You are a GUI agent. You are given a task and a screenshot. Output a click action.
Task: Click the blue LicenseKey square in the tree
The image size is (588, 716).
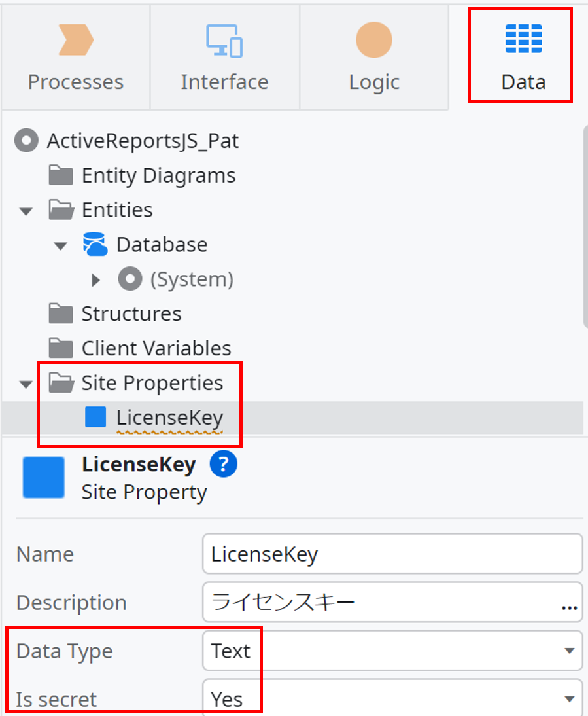95,417
